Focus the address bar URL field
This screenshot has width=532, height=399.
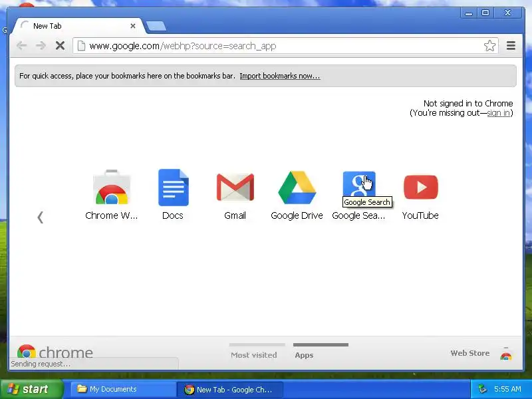point(285,46)
